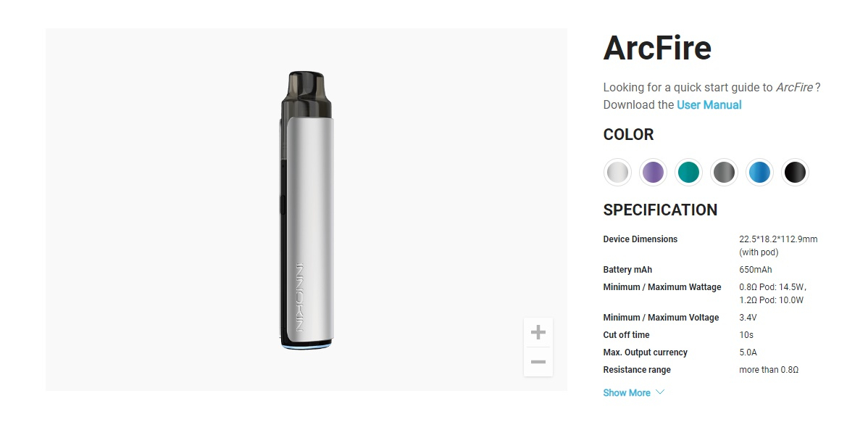Zoom out of the product image
The image size is (868, 425).
click(x=538, y=362)
